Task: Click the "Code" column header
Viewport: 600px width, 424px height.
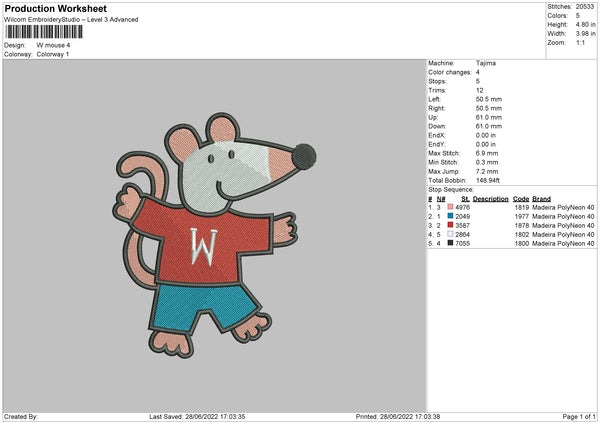Action: pyautogui.click(x=521, y=199)
